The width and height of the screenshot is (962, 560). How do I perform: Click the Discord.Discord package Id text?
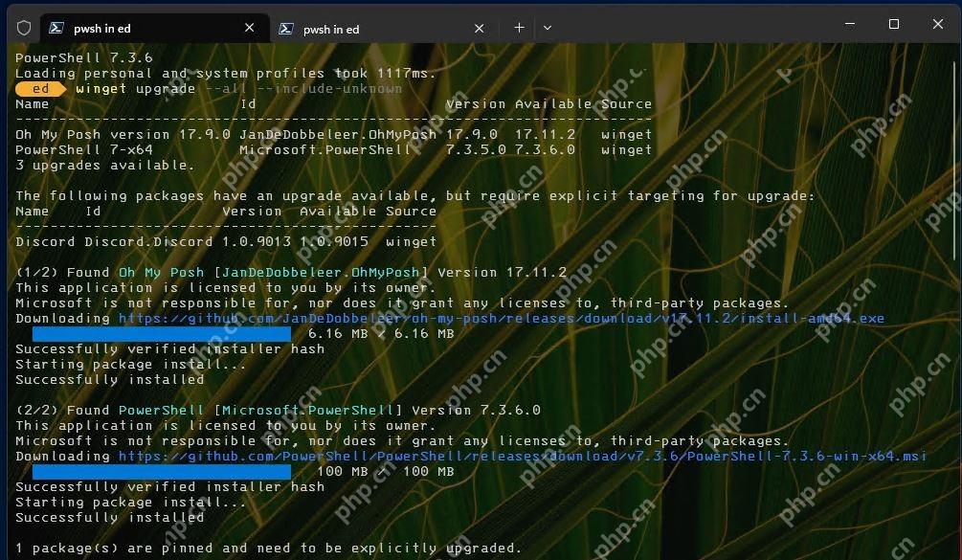148,241
